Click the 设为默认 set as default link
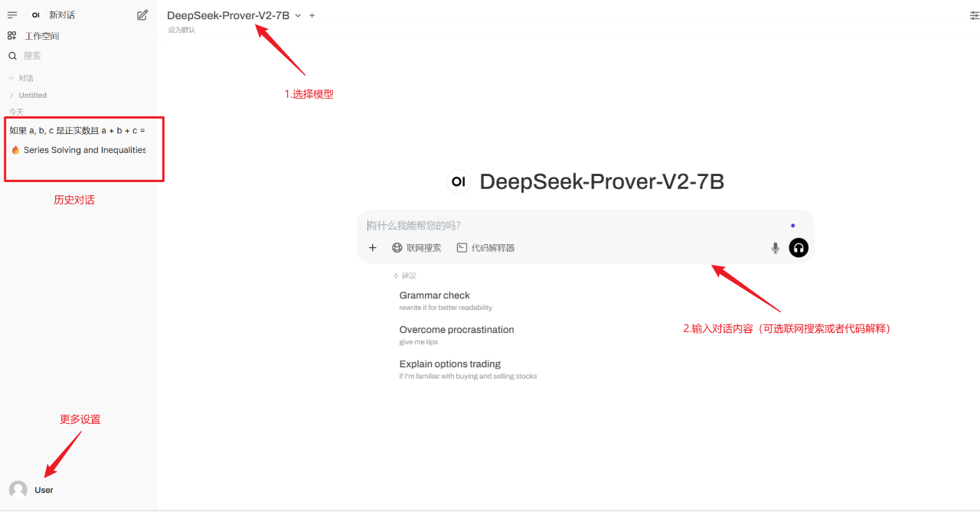The height and width of the screenshot is (512, 980). tap(182, 30)
